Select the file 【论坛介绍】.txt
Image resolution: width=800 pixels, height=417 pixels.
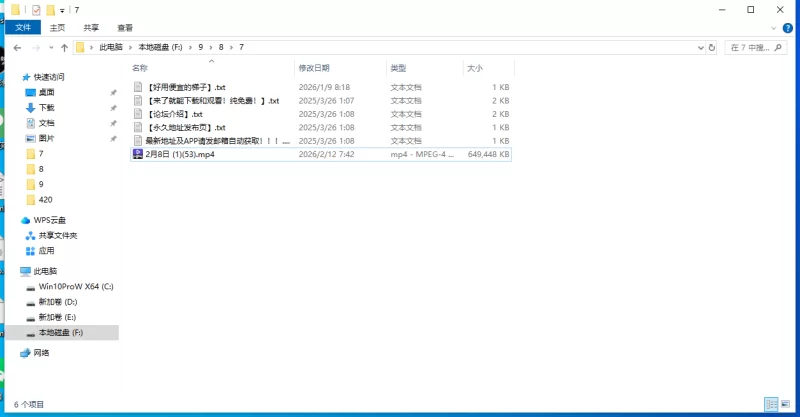[x=174, y=114]
